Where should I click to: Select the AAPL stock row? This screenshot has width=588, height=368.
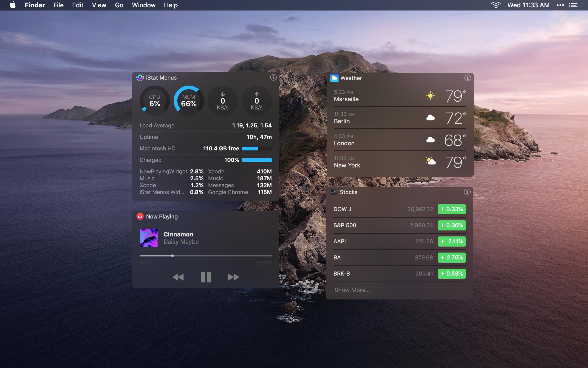[x=399, y=241]
